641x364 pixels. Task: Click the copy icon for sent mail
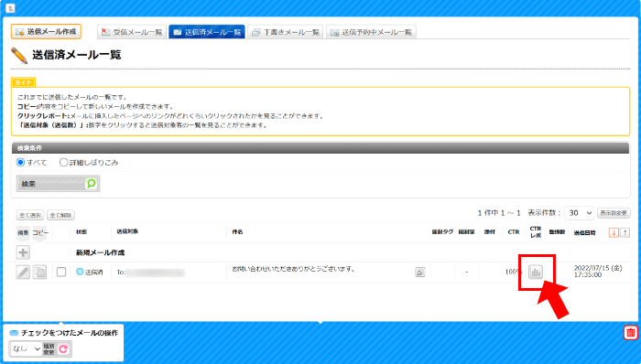39,272
